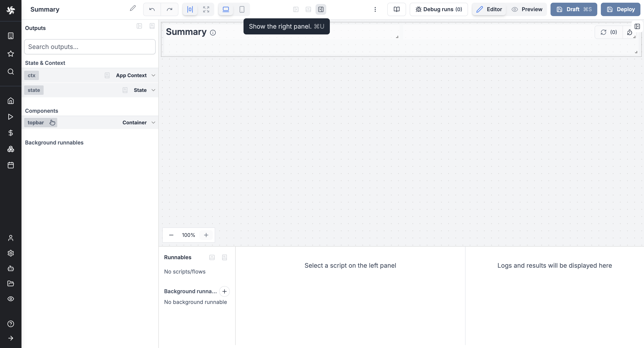This screenshot has width=644, height=348.
Task: Click the redo arrow icon
Action: click(169, 9)
